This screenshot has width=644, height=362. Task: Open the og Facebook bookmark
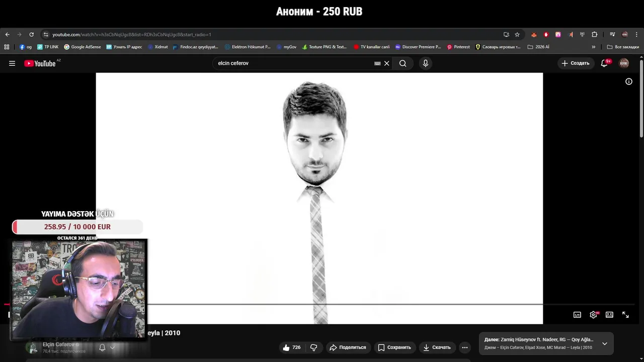(x=26, y=47)
